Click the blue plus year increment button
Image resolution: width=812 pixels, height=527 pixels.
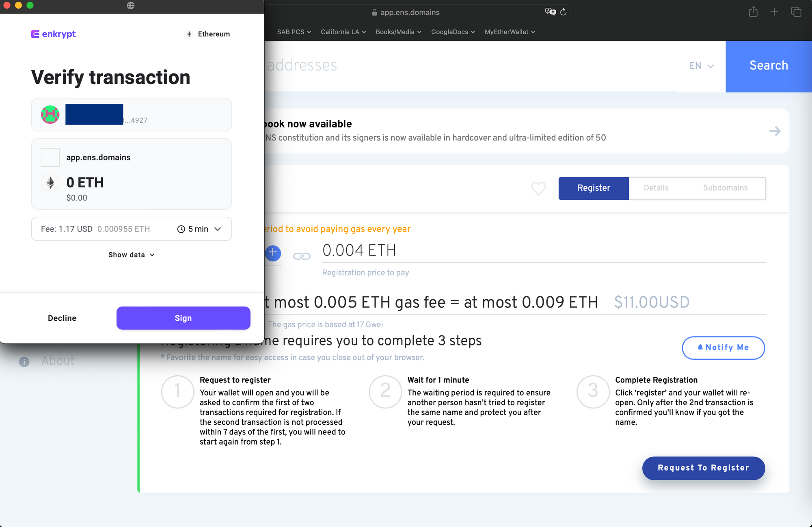pyautogui.click(x=273, y=253)
